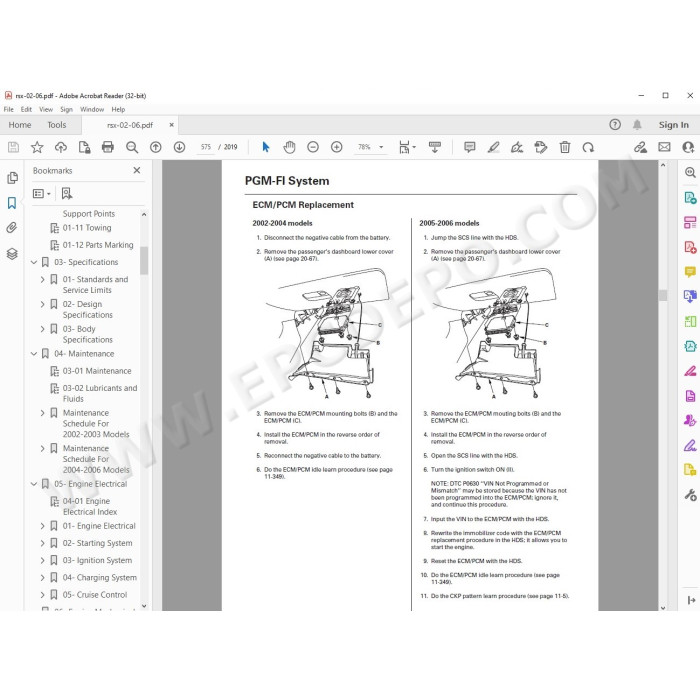Click the Sign In button
The height and width of the screenshot is (700, 700).
point(674,125)
